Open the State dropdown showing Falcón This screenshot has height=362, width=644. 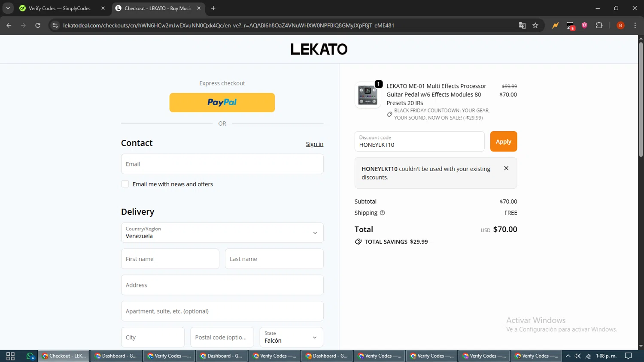pyautogui.click(x=291, y=338)
